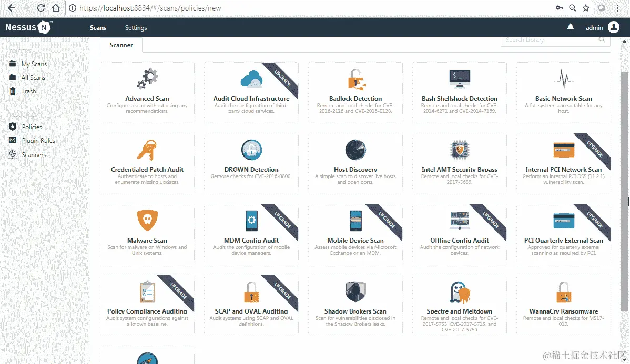Open the Settings top menu
Screen dimensions: 630x364
pyautogui.click(x=136, y=28)
